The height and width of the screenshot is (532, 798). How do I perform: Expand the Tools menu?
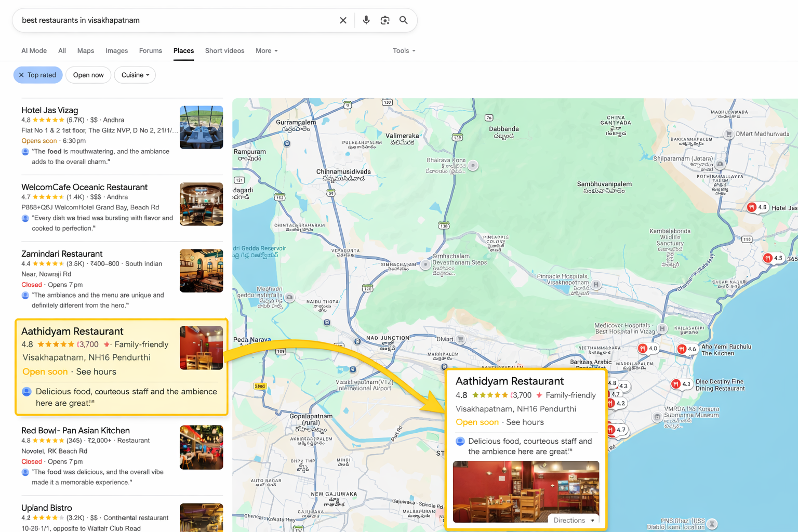tap(404, 51)
